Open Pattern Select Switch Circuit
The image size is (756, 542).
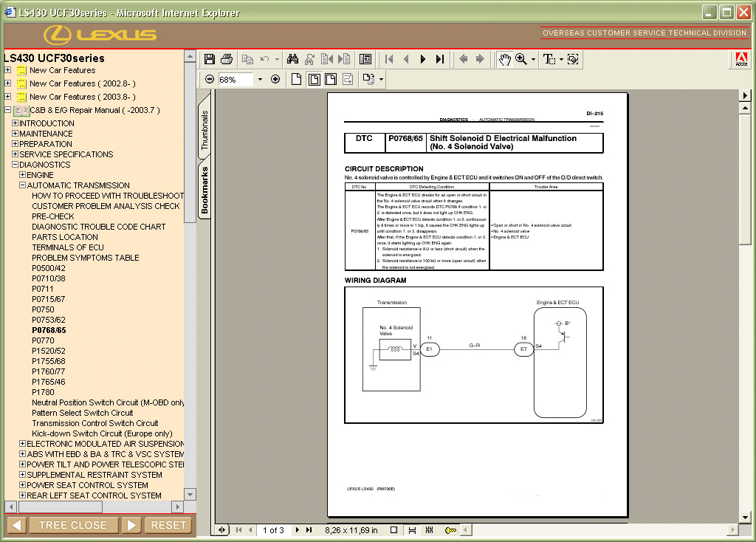point(83,413)
